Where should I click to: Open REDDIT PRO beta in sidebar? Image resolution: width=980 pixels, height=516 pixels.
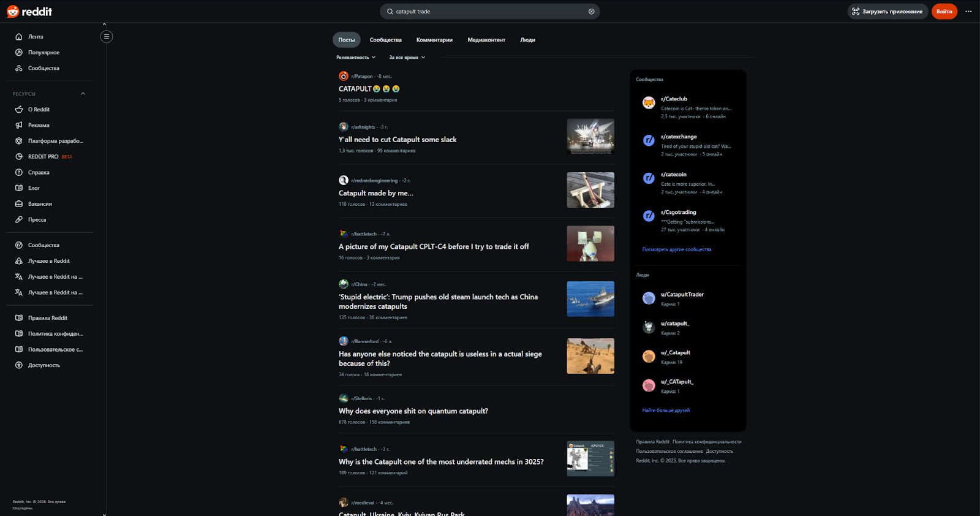tap(43, 157)
